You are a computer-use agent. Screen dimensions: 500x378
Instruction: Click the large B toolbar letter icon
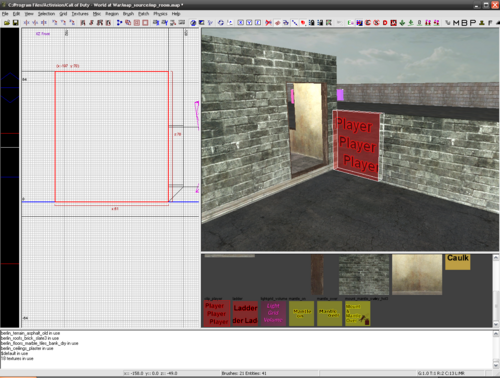464,23
